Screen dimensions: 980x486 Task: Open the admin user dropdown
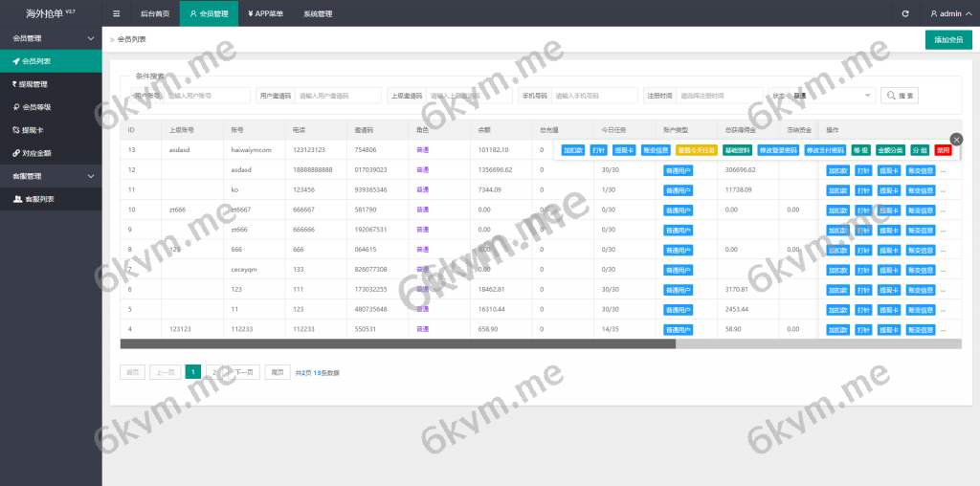pos(947,14)
